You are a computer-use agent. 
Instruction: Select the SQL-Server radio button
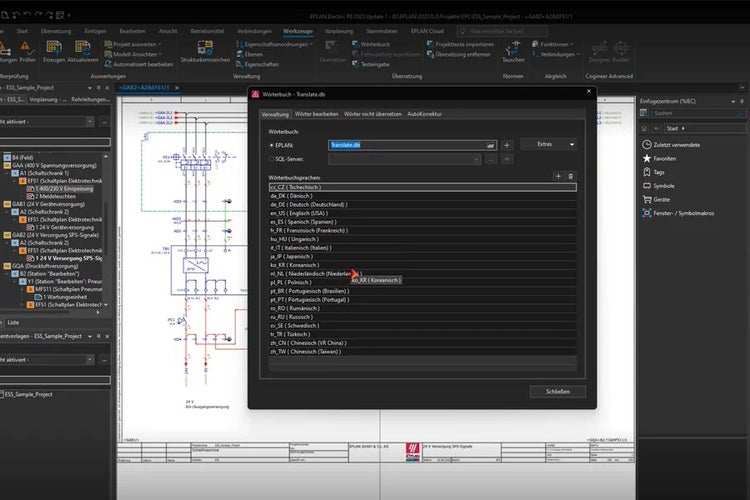(272, 158)
